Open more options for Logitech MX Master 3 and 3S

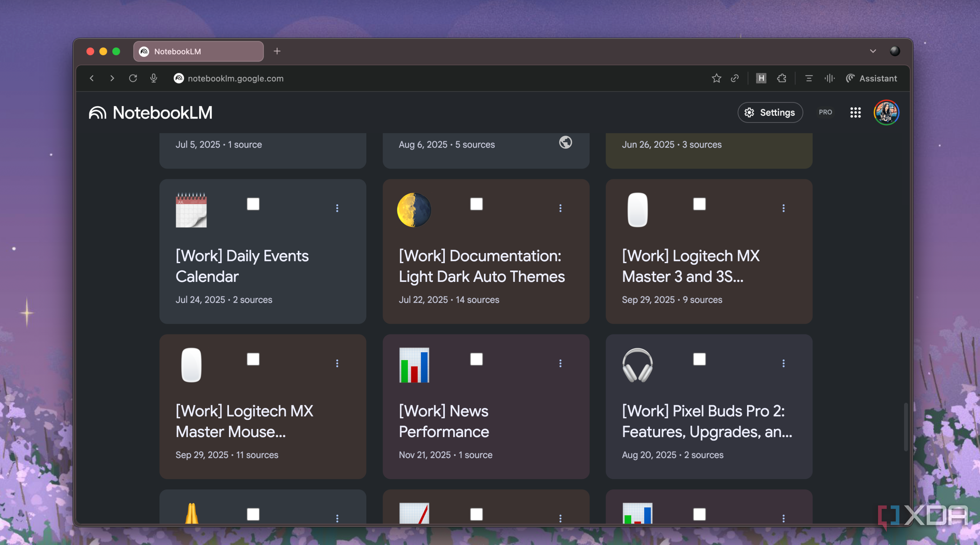click(783, 208)
